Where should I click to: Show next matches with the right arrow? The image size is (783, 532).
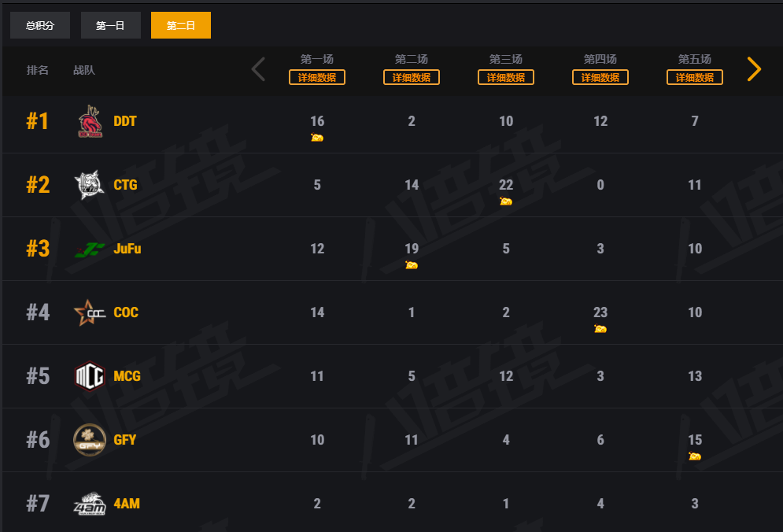click(x=754, y=69)
